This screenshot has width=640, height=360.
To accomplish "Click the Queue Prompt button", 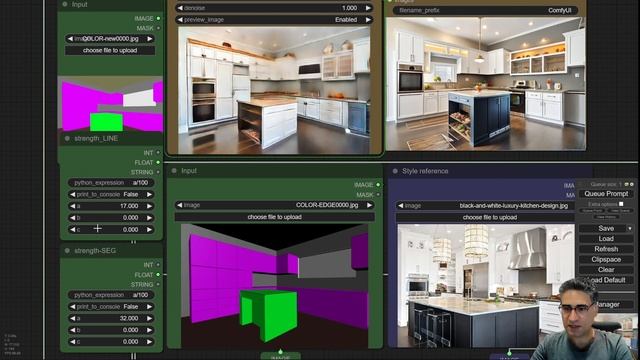I will 606,194.
